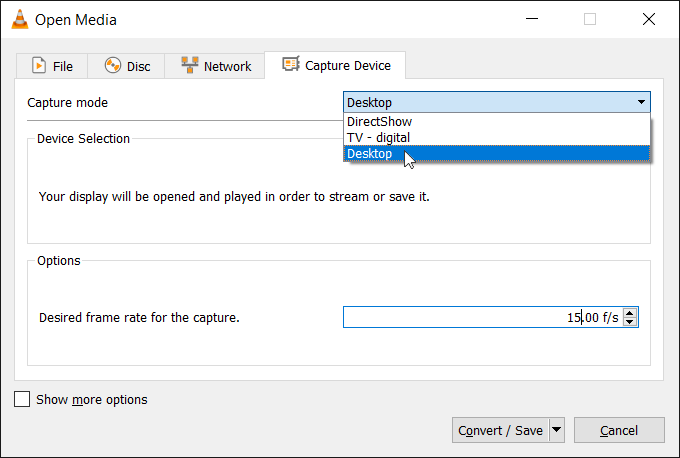Click the Disc tab disc icon

point(113,66)
